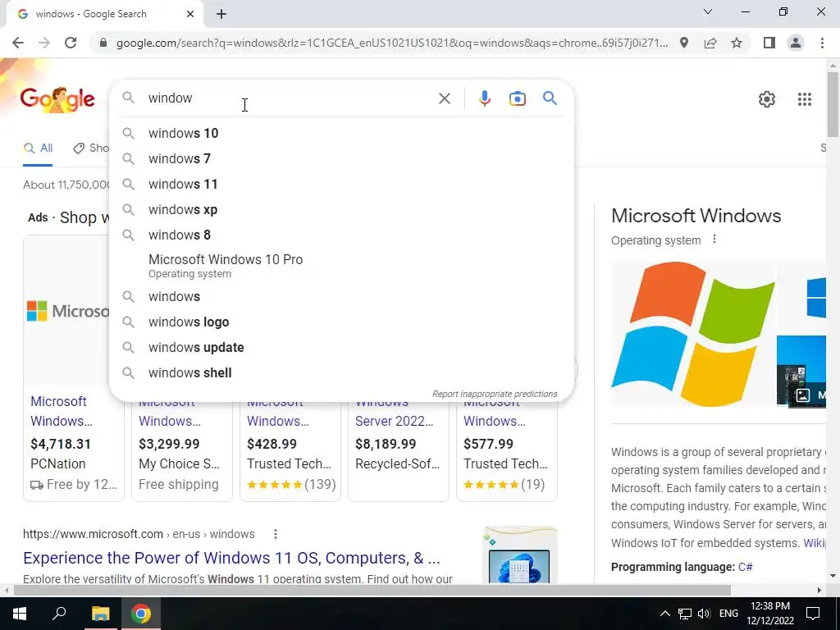
Task: Start voice search with the microphone icon
Action: pos(484,98)
